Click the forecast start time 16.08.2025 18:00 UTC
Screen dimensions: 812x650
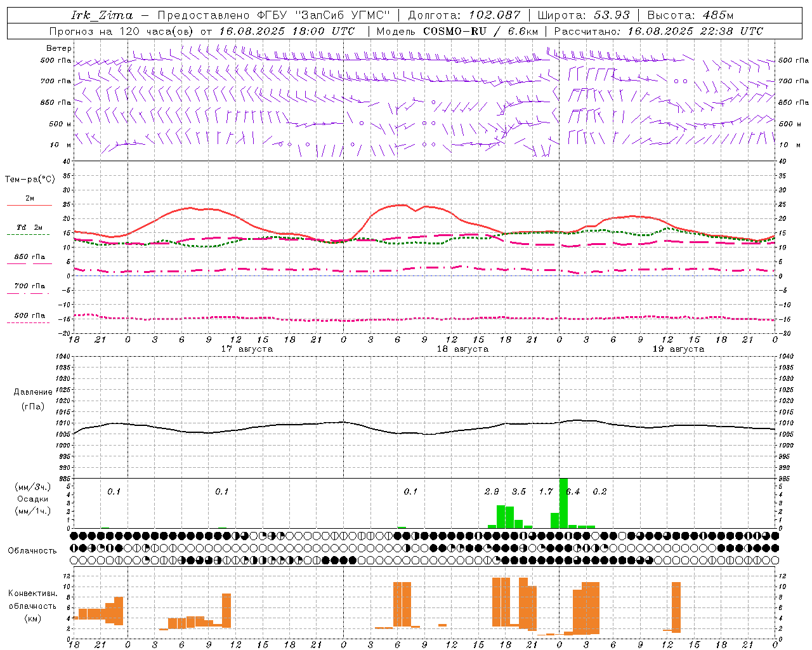click(287, 31)
